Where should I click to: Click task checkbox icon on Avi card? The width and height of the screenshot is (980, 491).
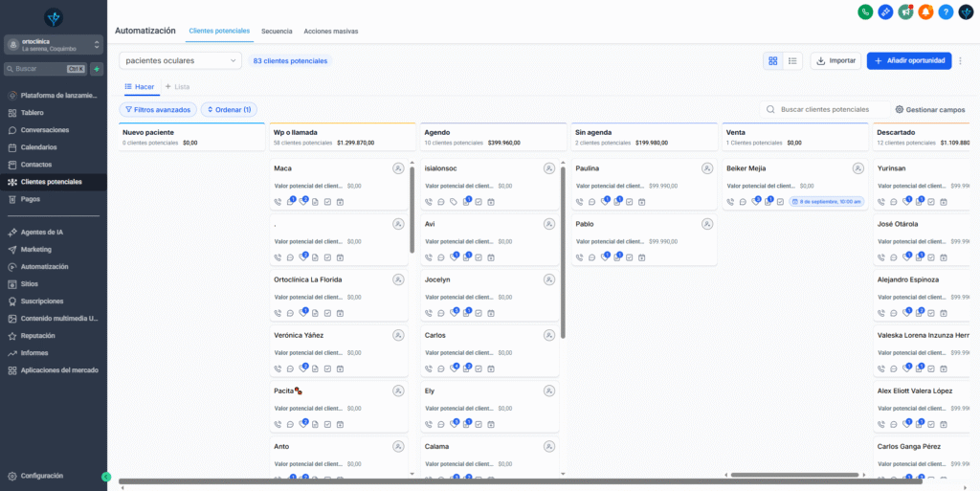[x=479, y=257]
